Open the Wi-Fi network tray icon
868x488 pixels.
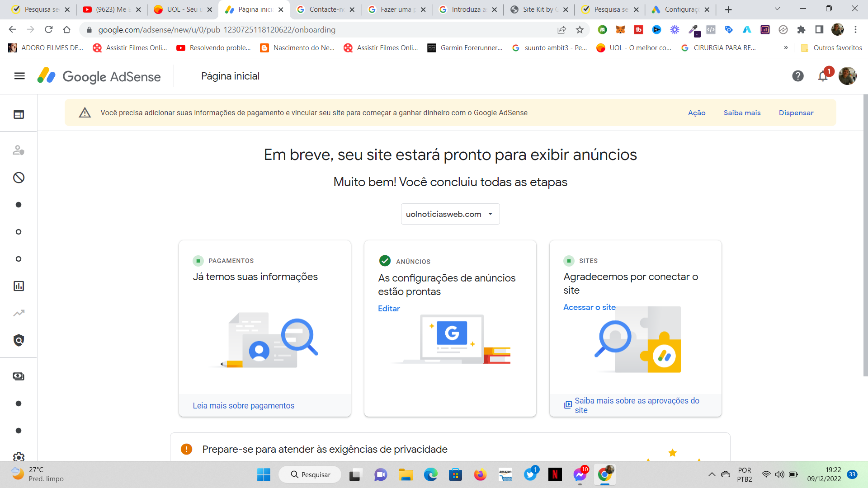(766, 474)
